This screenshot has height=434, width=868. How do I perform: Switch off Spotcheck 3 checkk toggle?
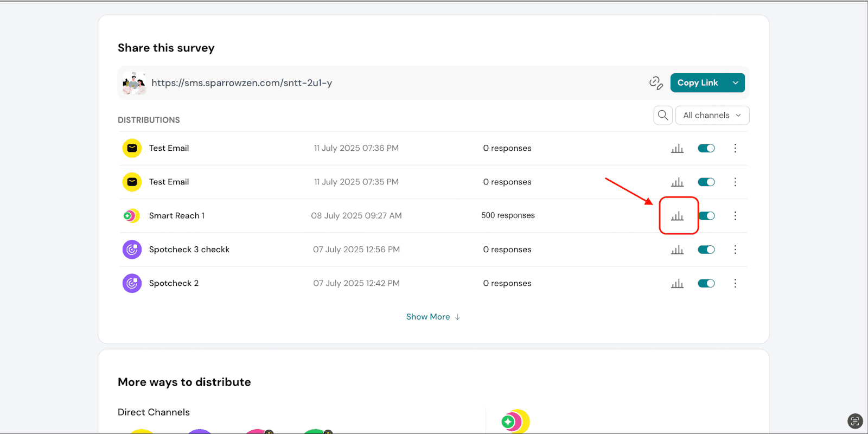pos(706,250)
